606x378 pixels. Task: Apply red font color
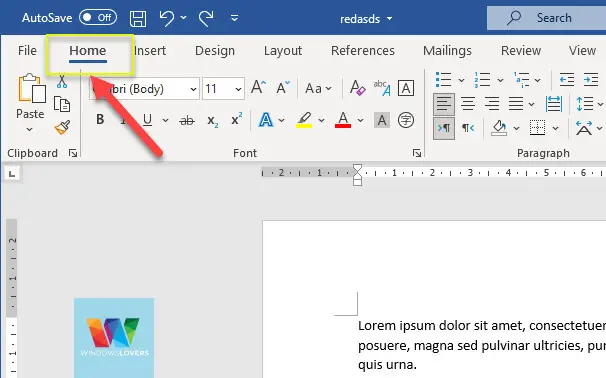coord(343,120)
